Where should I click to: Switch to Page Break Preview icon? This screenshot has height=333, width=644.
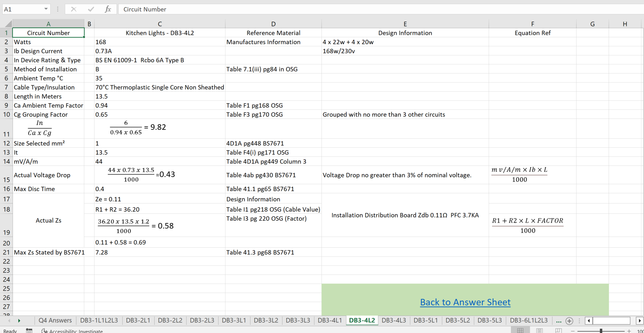[x=558, y=330]
